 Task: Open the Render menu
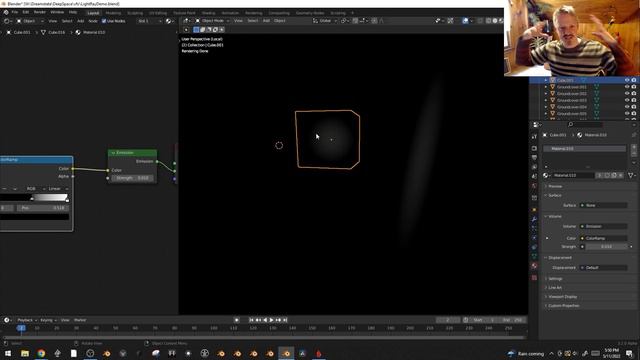click(x=40, y=12)
